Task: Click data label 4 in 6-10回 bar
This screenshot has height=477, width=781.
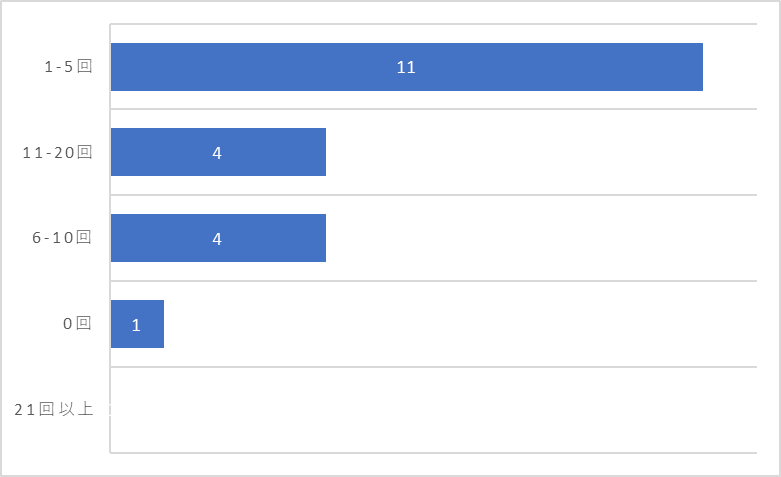Action: (x=217, y=239)
